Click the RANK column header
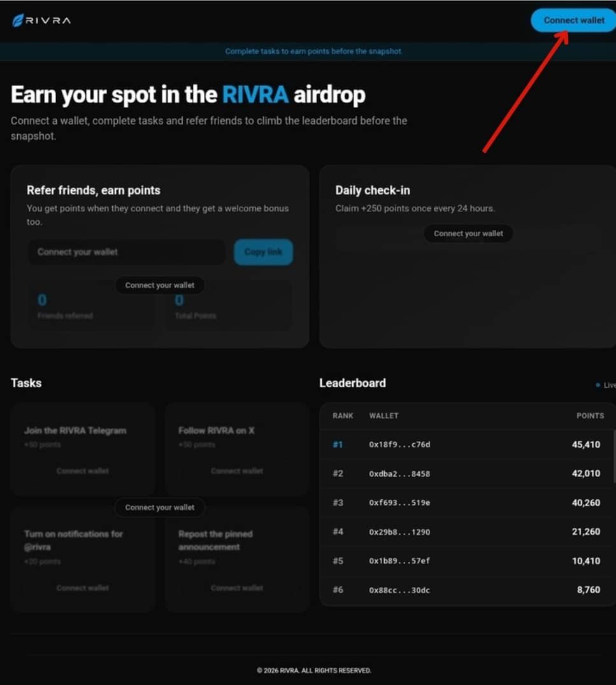Viewport: 616px width, 685px height. point(343,416)
